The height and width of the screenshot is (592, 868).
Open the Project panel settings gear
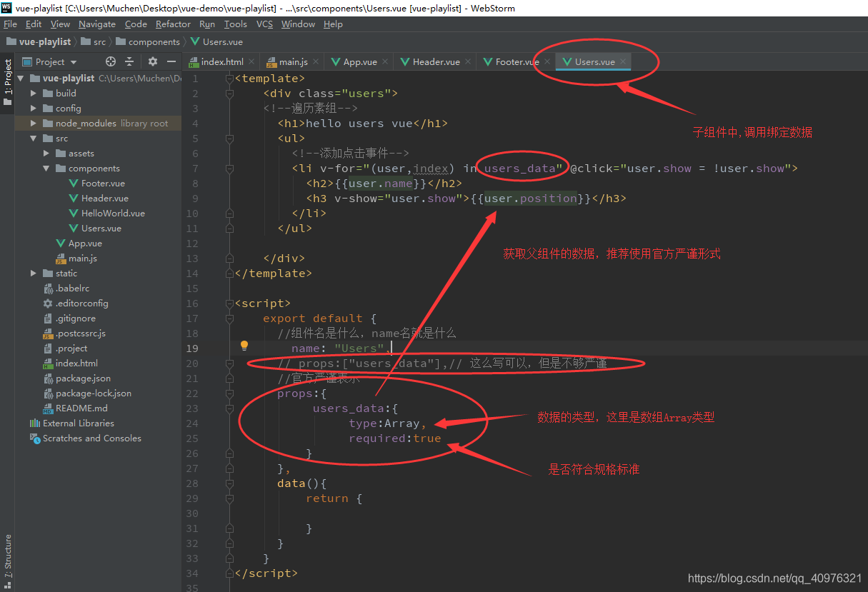coord(152,62)
